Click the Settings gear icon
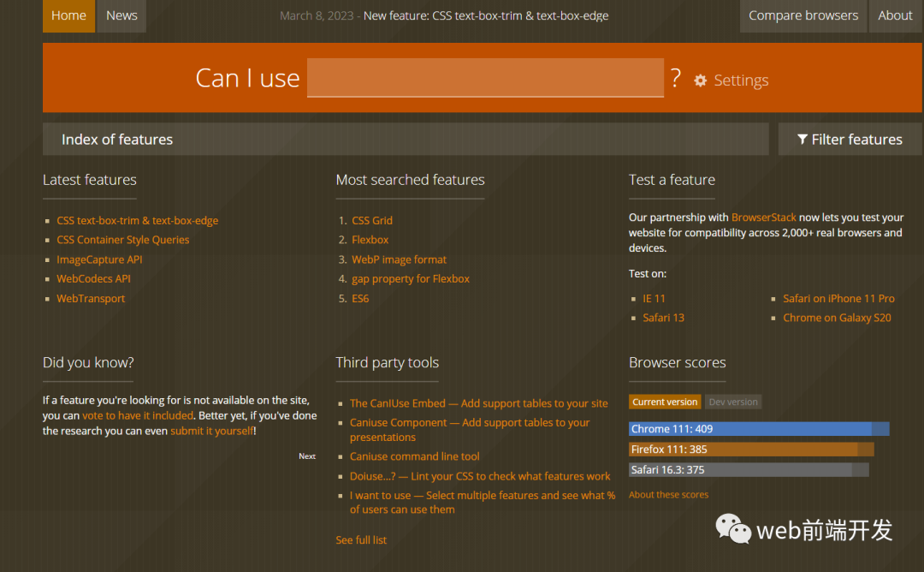Image resolution: width=924 pixels, height=572 pixels. click(700, 80)
